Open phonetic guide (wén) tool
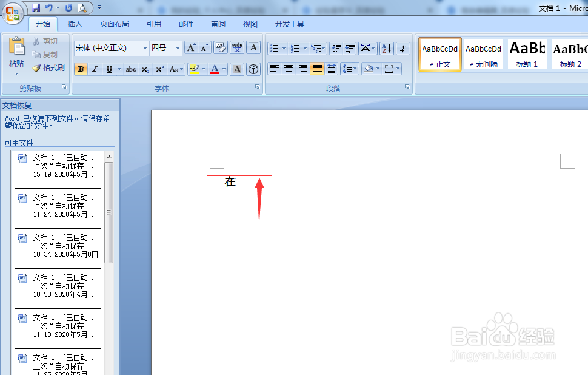Screen dimensions: 588x375 (237, 48)
